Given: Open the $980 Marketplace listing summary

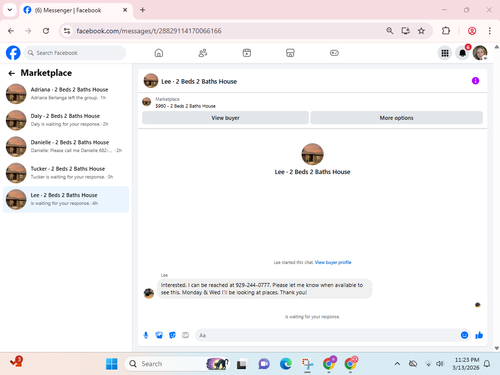Looking at the screenshot, I should click(x=185, y=102).
